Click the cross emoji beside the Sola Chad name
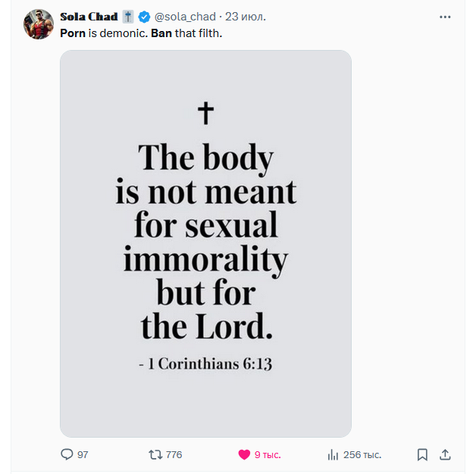 tap(127, 17)
